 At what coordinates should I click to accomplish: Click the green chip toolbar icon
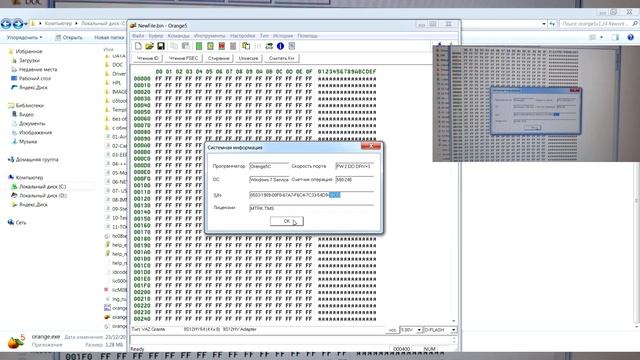point(199,46)
